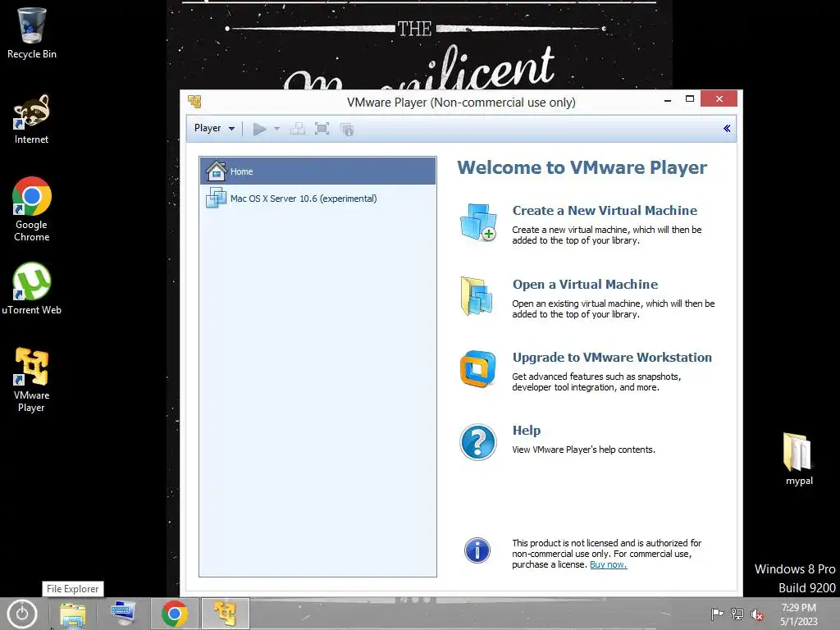Collapse the toolbar with double chevron icon

pos(727,128)
